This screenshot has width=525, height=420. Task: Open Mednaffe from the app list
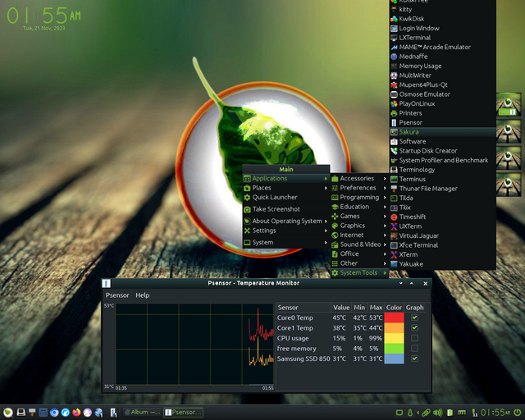pos(443,57)
